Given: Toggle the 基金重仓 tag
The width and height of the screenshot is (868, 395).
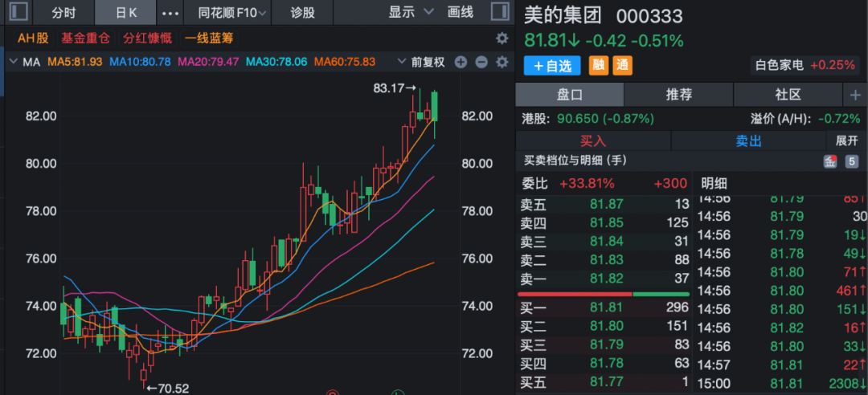Looking at the screenshot, I should coord(87,39).
